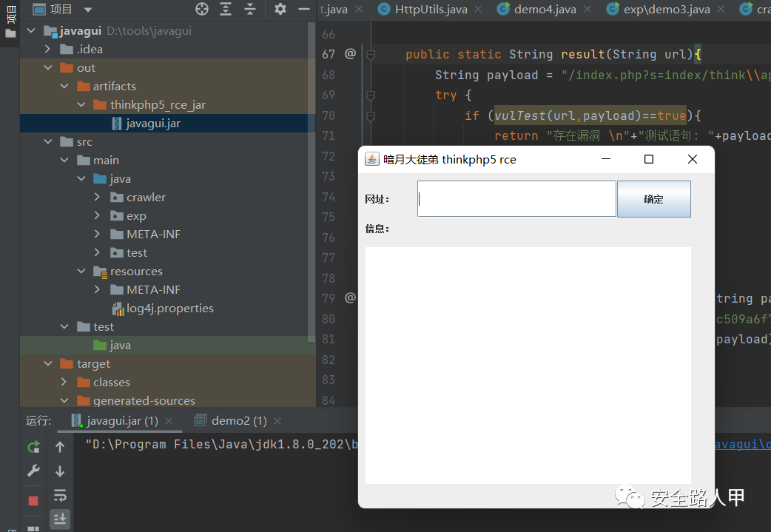Select the generated-sources folder
Image resolution: width=771 pixels, height=532 pixels.
pos(144,401)
